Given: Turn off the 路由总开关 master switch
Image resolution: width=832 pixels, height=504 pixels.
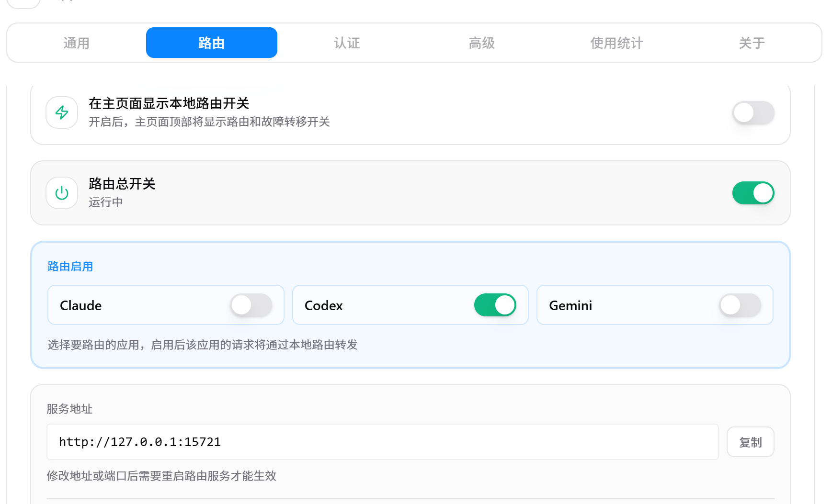Looking at the screenshot, I should (753, 193).
